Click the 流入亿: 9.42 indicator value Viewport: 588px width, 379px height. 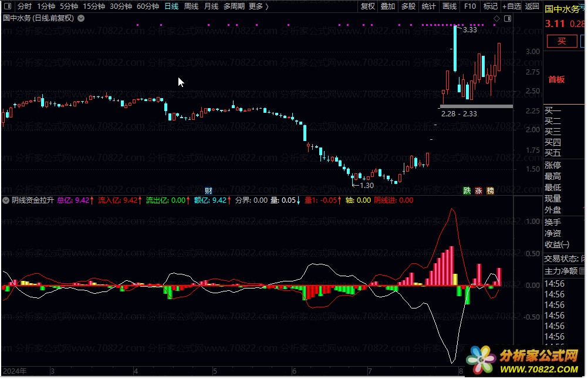(120, 200)
